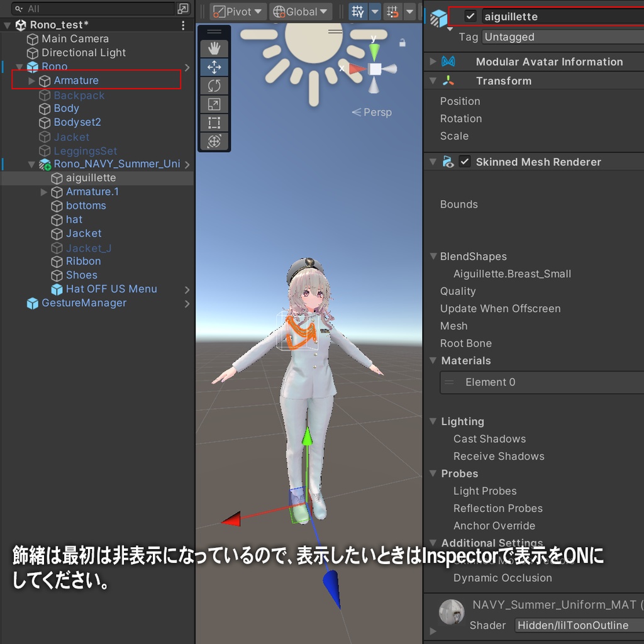Select the Scale tool
This screenshot has width=644, height=644.
coord(214,104)
